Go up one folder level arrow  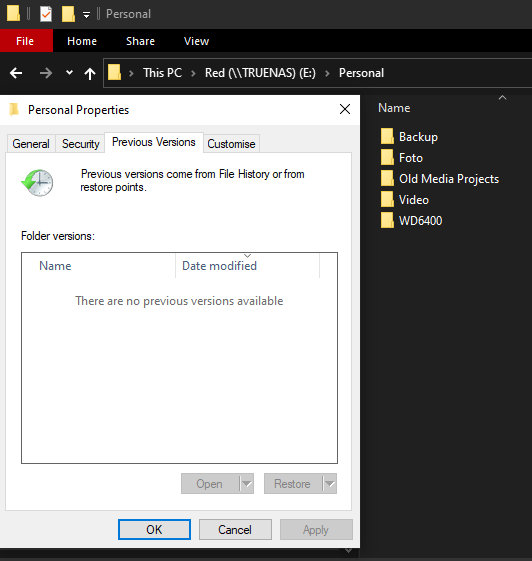point(90,74)
